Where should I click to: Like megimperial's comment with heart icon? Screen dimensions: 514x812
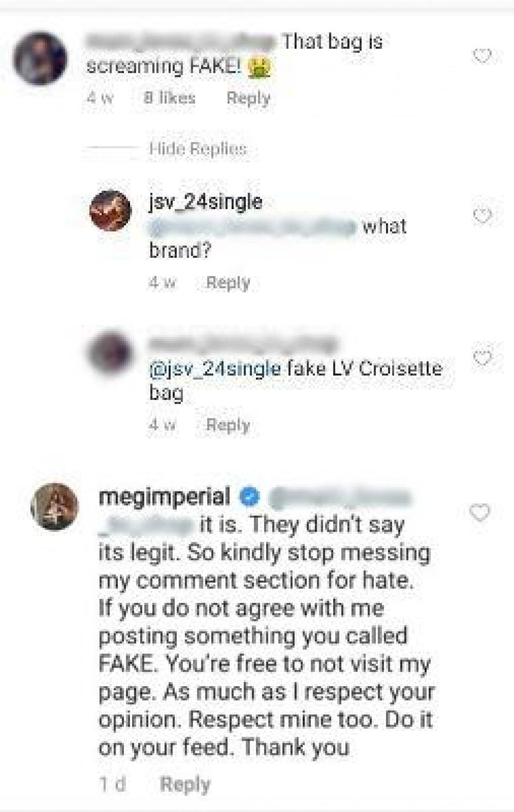(x=480, y=512)
